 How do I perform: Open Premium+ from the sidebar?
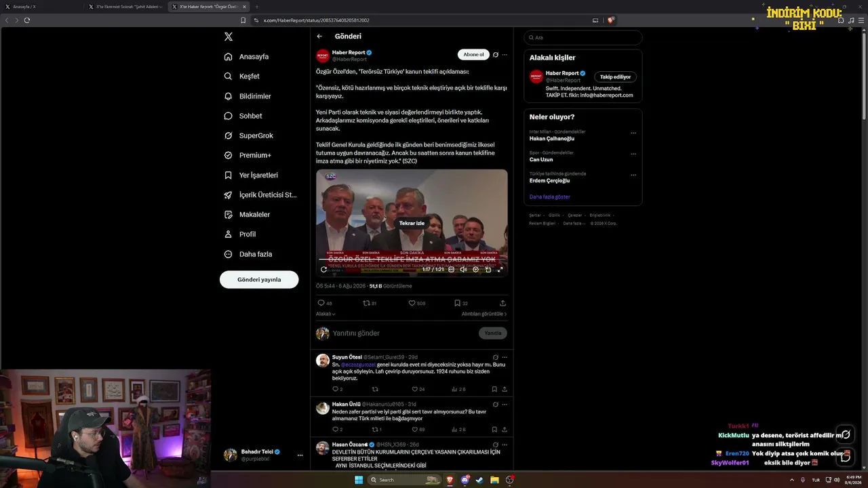[x=248, y=155]
